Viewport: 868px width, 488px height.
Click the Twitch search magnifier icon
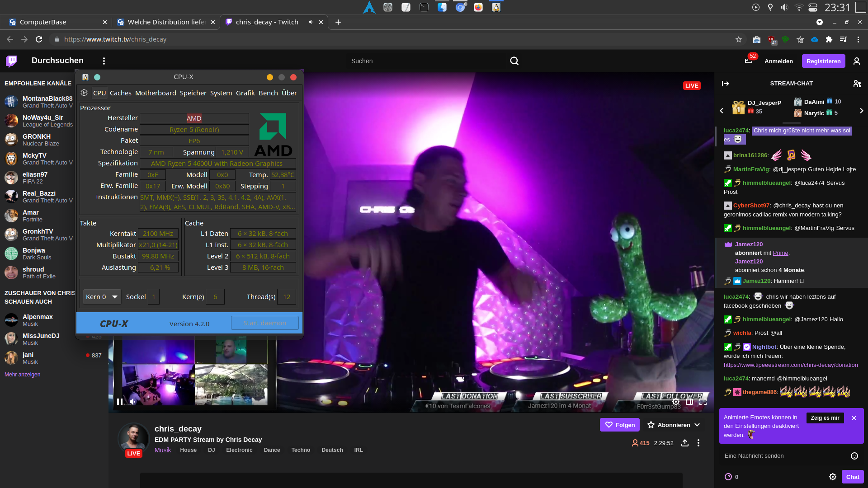(514, 61)
